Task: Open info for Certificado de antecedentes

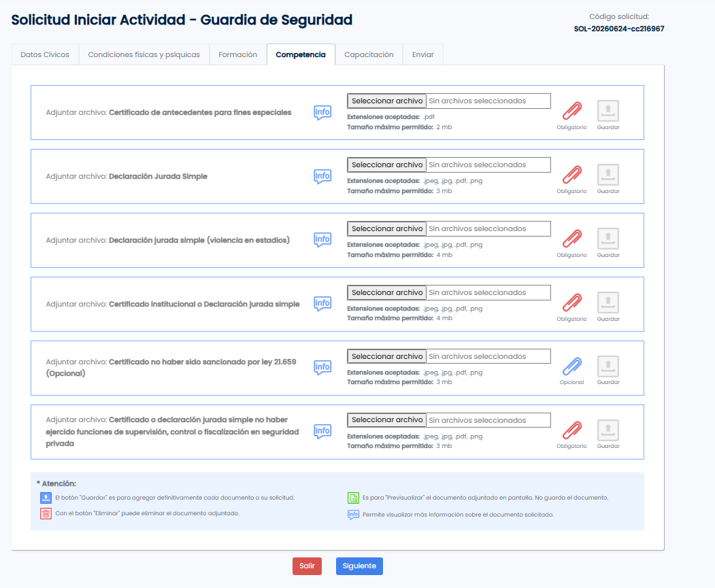Action: click(322, 112)
